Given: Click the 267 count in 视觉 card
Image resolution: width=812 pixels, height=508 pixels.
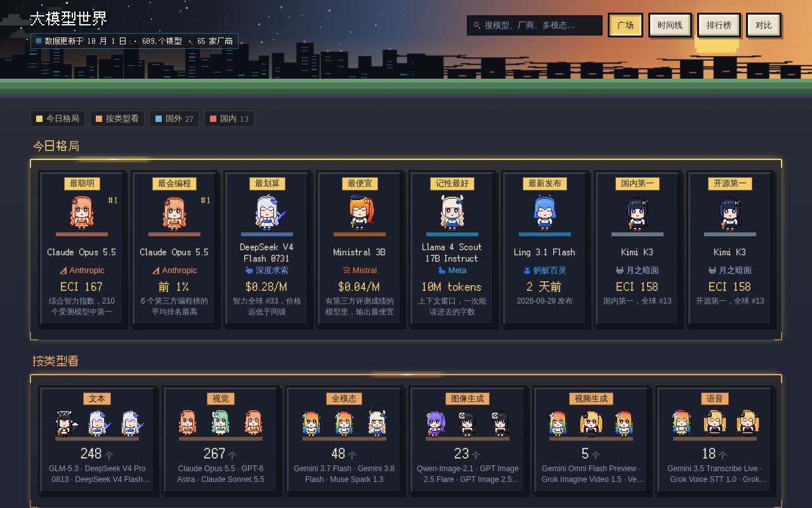Looking at the screenshot, I should tap(214, 453).
